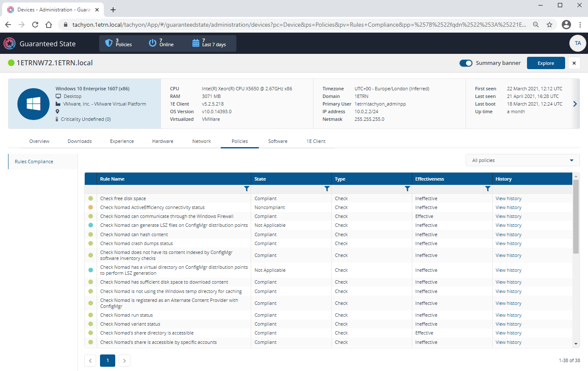Click the Guaranteed State logo icon
This screenshot has height=371, width=588.
[x=9, y=43]
